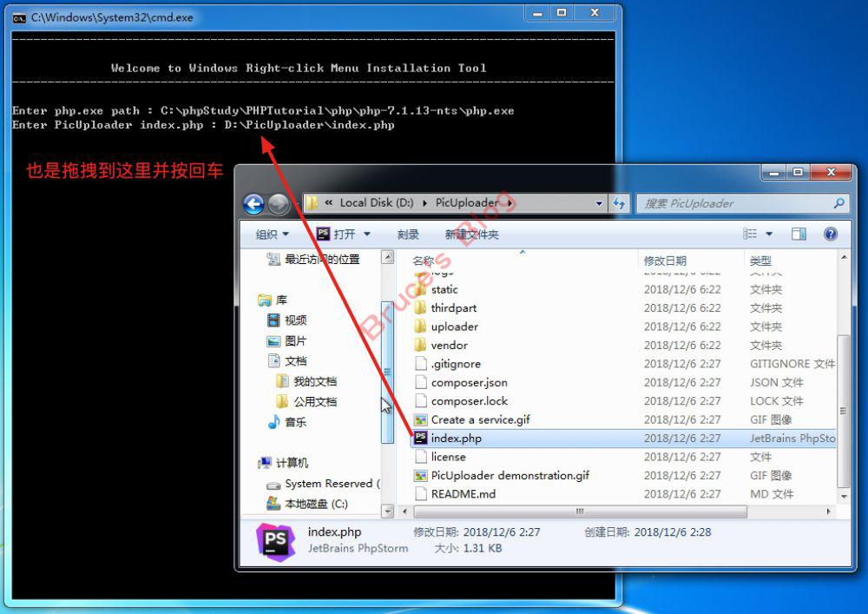Expand the view options dropdown arrow
This screenshot has height=614, width=868.
tap(769, 234)
